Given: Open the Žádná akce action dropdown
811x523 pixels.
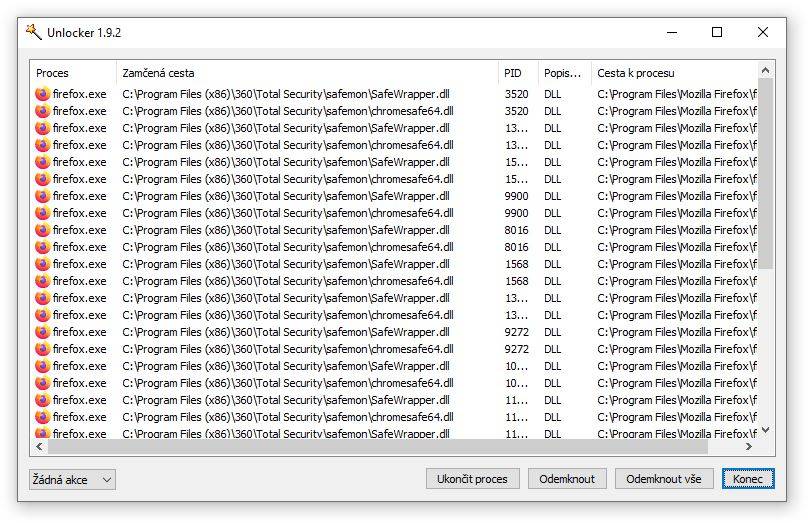Looking at the screenshot, I should 72,480.
